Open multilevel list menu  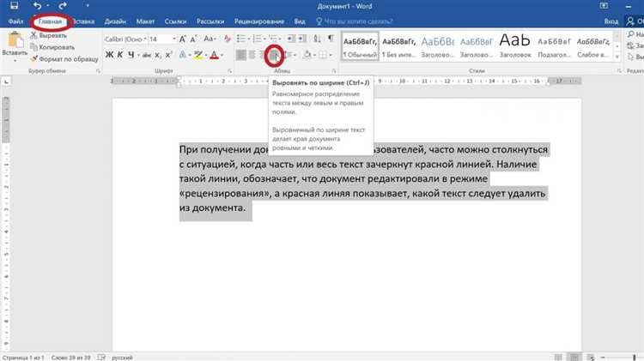coord(274,39)
